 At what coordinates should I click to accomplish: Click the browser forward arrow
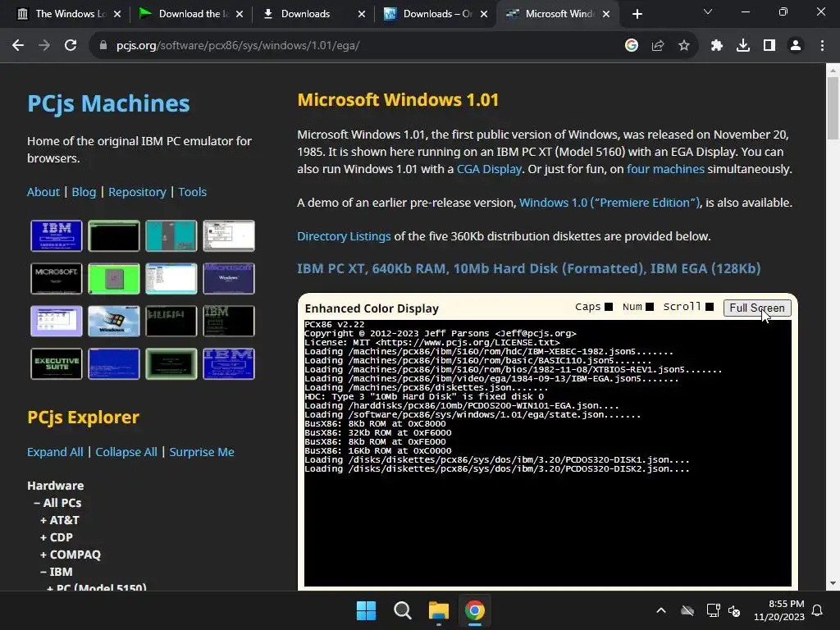coord(44,46)
